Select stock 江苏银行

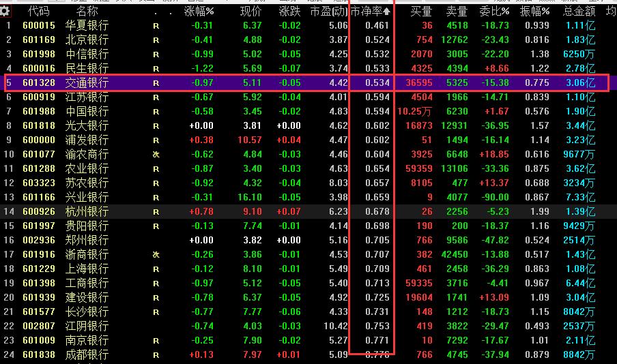pos(87,97)
